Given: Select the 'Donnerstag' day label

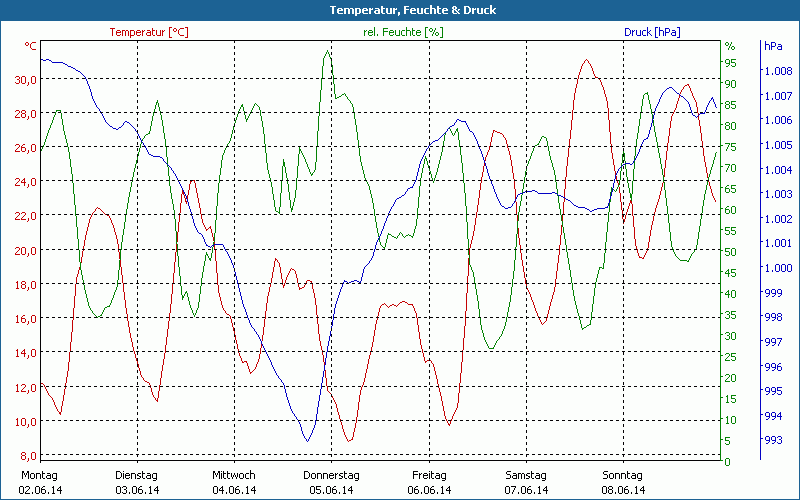Looking at the screenshot, I should click(331, 475).
